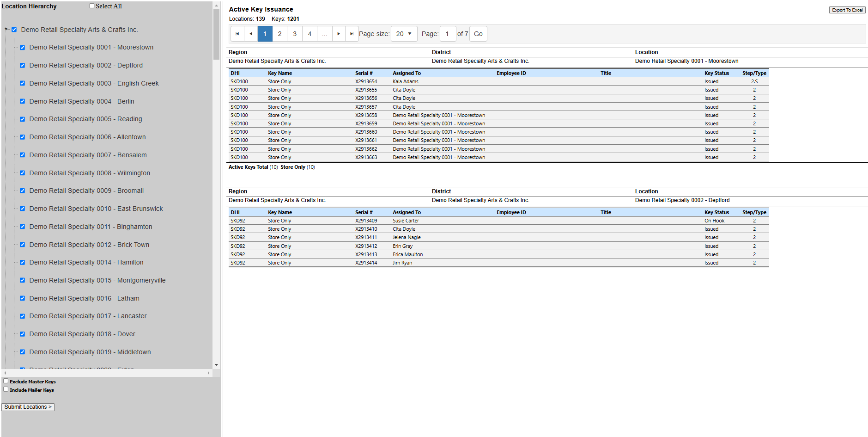Image resolution: width=868 pixels, height=437 pixels.
Task: Uncheck 0019 - Middletown location
Action: pos(22,352)
